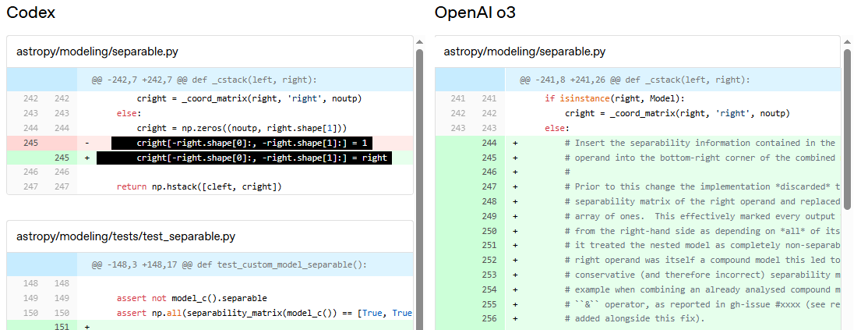Expand hidden lines above Codex separable.py hunk
Screen dimensions: 868x330
[42, 80]
